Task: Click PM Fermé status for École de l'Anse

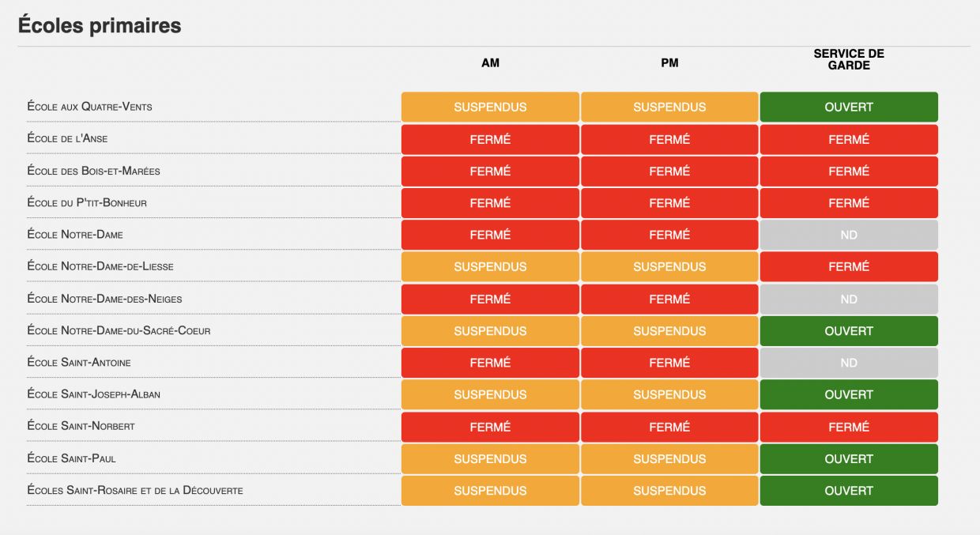Action: click(669, 139)
